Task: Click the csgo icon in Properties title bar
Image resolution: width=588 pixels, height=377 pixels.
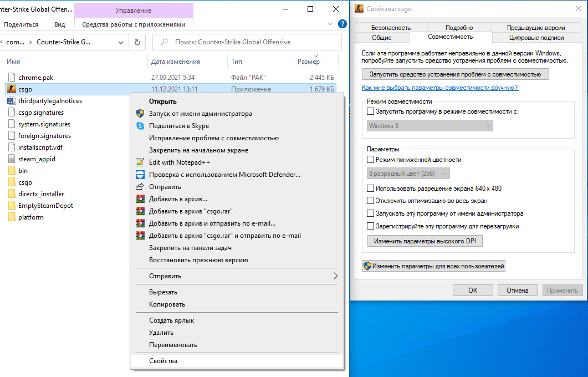Action: [x=359, y=9]
